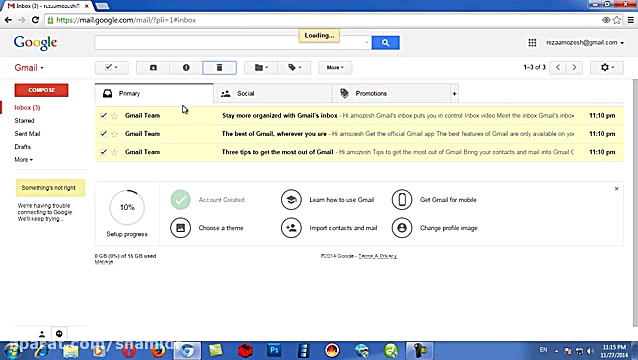Open Hangouts chat icon at bottom left
This screenshot has width=638, height=360.
[59, 334]
